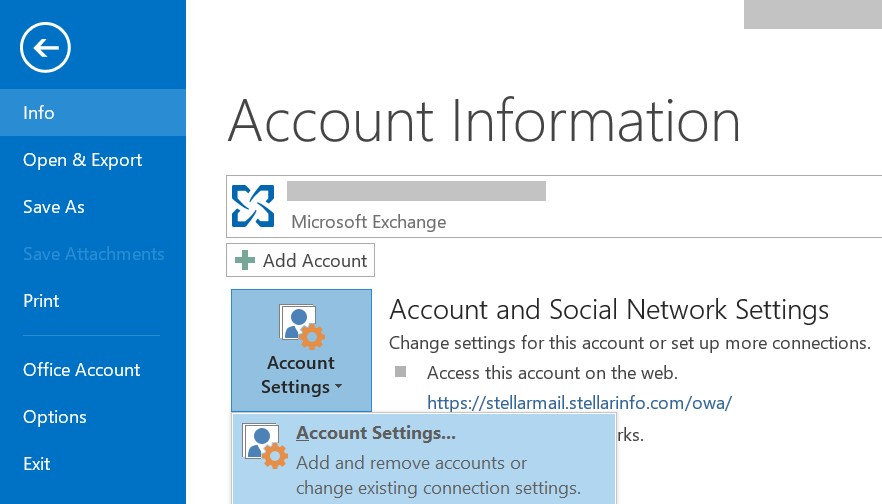Choose Account Settings... from the dropdown menu
Viewport: 882px width, 504px height.
(x=376, y=434)
